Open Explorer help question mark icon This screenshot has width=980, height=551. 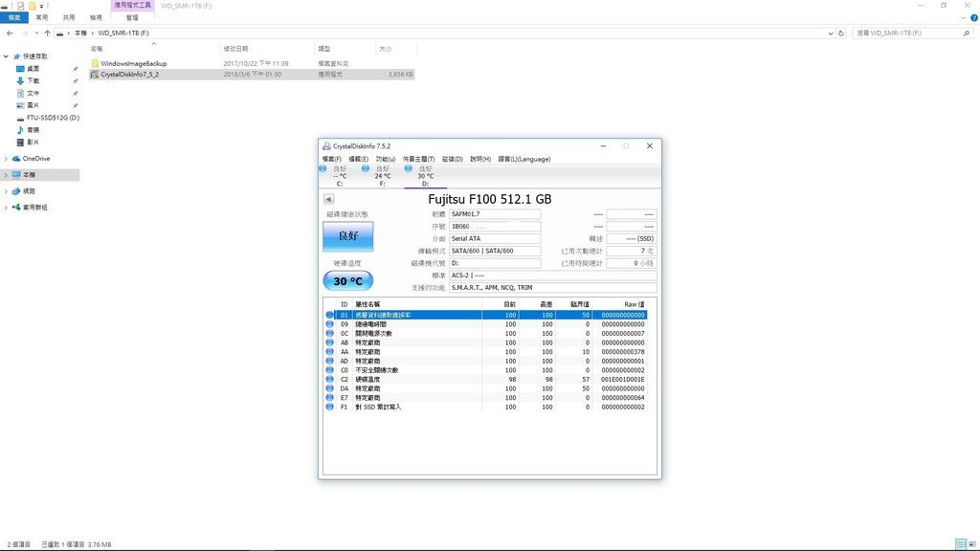[x=973, y=18]
